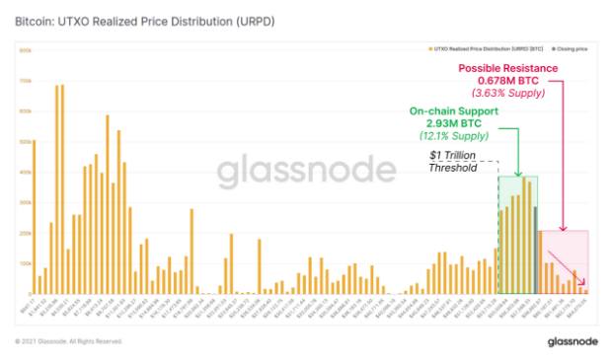The image size is (612, 364).
Task: Click the small red arrow in pink zone
Action: tap(567, 267)
